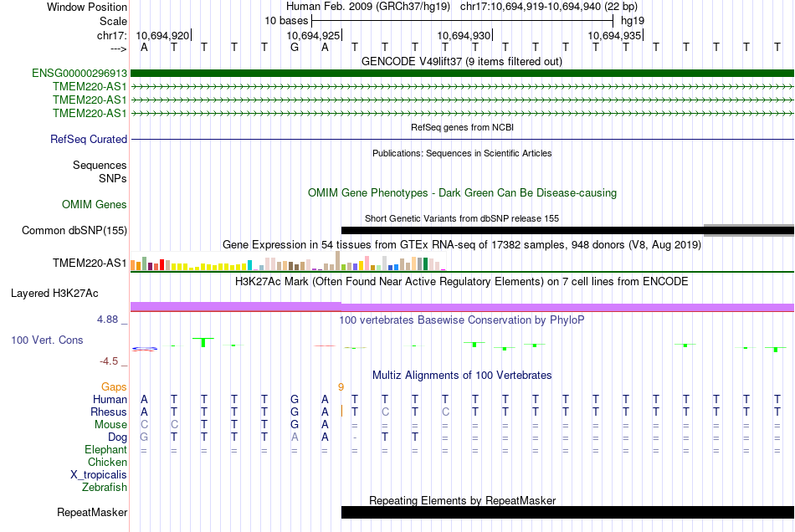Click Gene Expression in 54 tissues title
Image resolution: width=795 pixels, height=532 pixels.
[x=462, y=245]
